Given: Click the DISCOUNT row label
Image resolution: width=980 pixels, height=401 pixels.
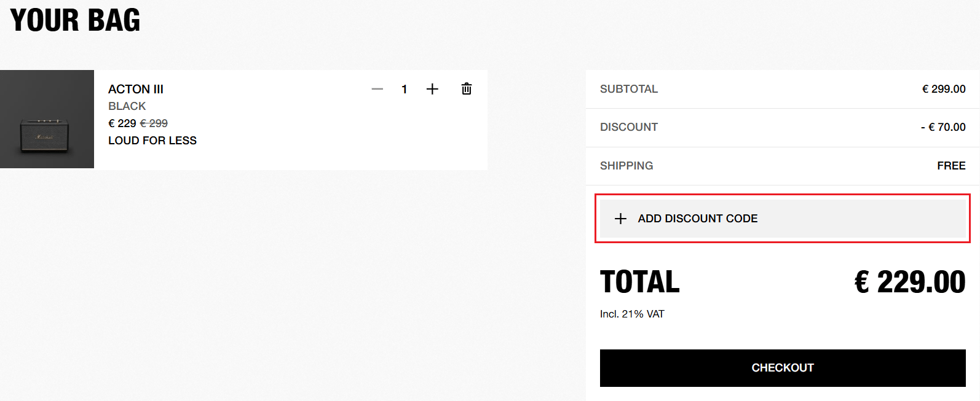Looking at the screenshot, I should coord(629,127).
